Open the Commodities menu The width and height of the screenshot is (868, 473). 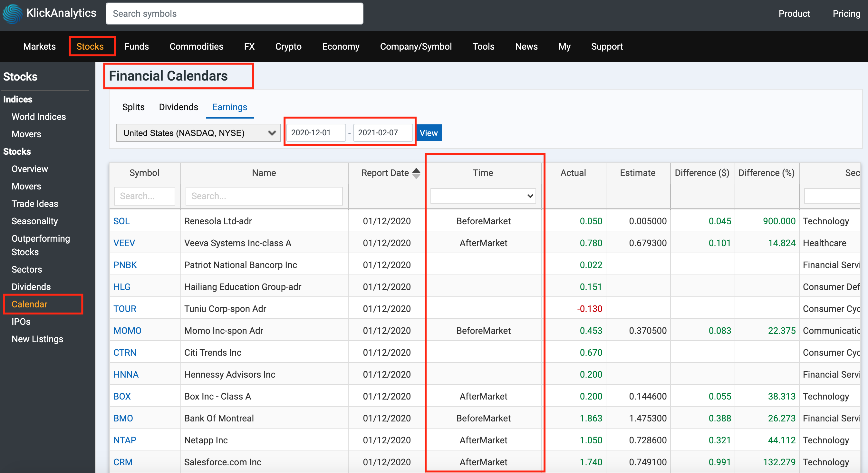197,46
